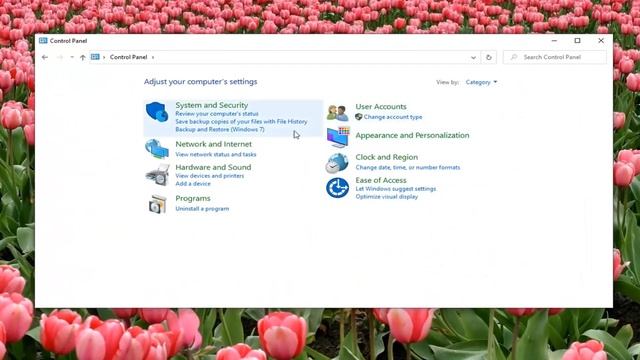The height and width of the screenshot is (360, 640).
Task: Open Clock and Region category
Action: pyautogui.click(x=387, y=157)
